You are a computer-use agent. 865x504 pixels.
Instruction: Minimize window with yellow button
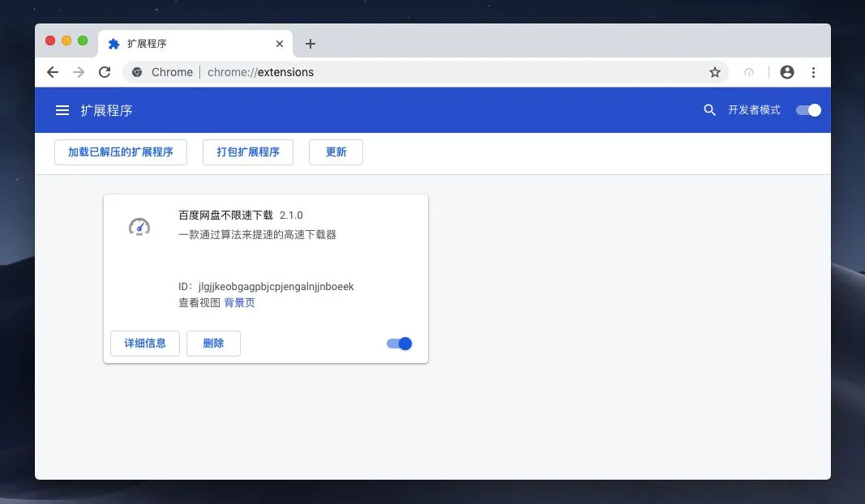[66, 41]
